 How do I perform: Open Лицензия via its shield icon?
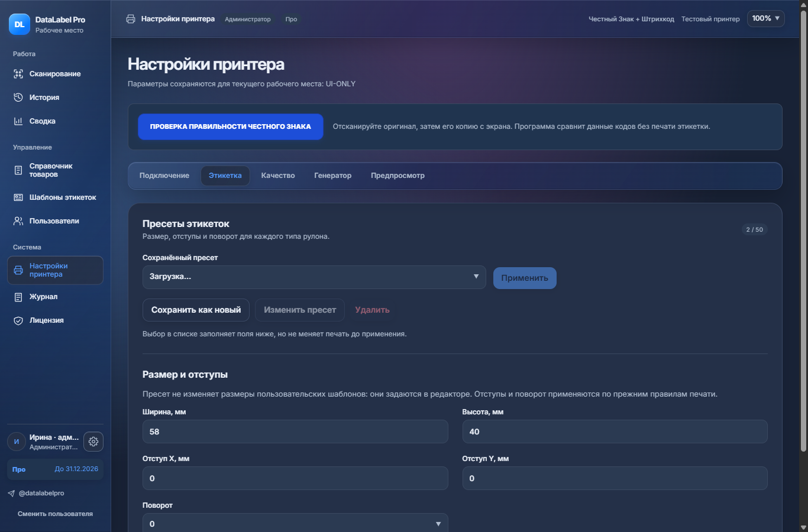[x=18, y=320]
